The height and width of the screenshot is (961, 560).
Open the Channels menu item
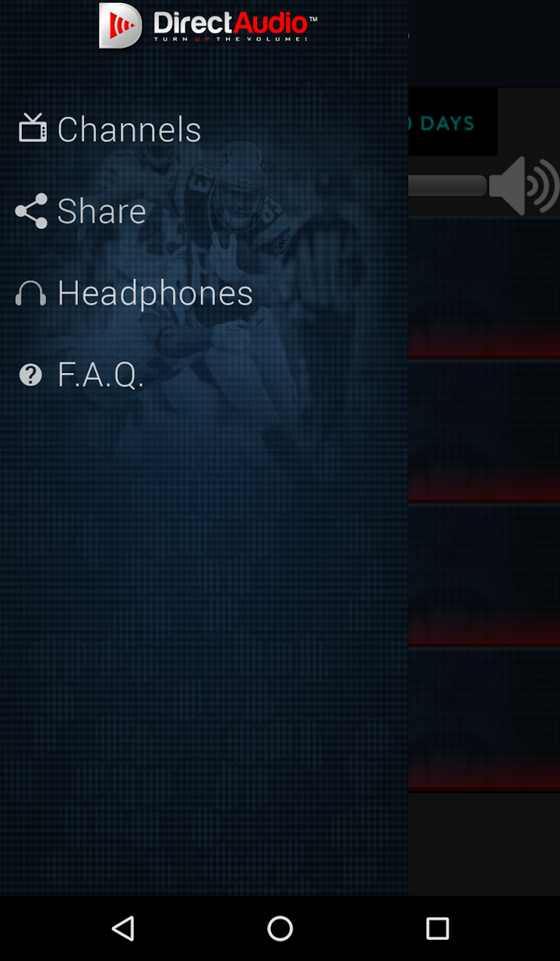coord(129,128)
